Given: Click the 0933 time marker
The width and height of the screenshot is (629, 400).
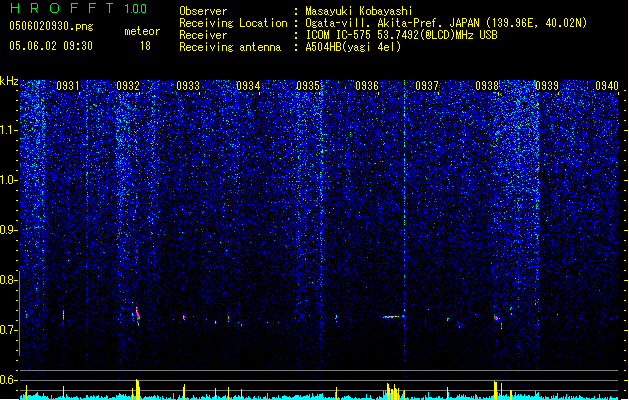Looking at the screenshot, I should (x=188, y=86).
